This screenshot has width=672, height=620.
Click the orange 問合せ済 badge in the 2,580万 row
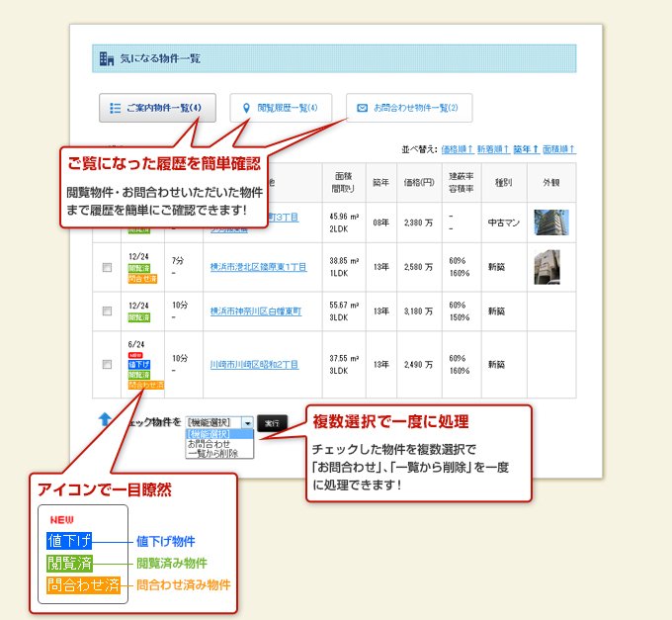coord(142,279)
